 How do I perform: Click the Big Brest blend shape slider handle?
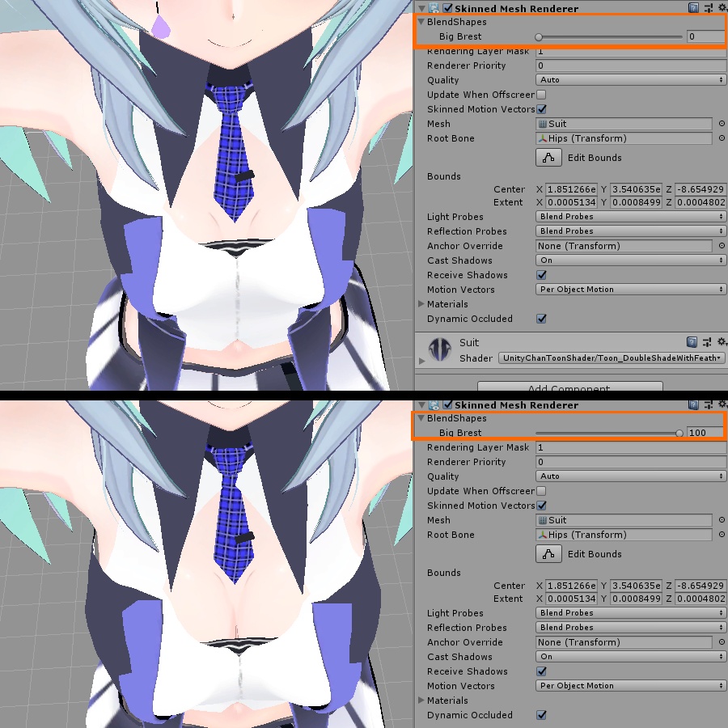pyautogui.click(x=540, y=36)
